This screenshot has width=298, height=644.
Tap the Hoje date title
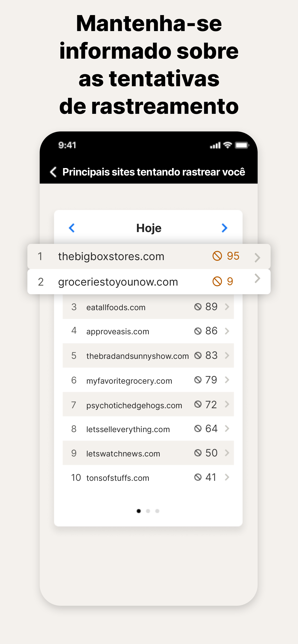point(149,228)
